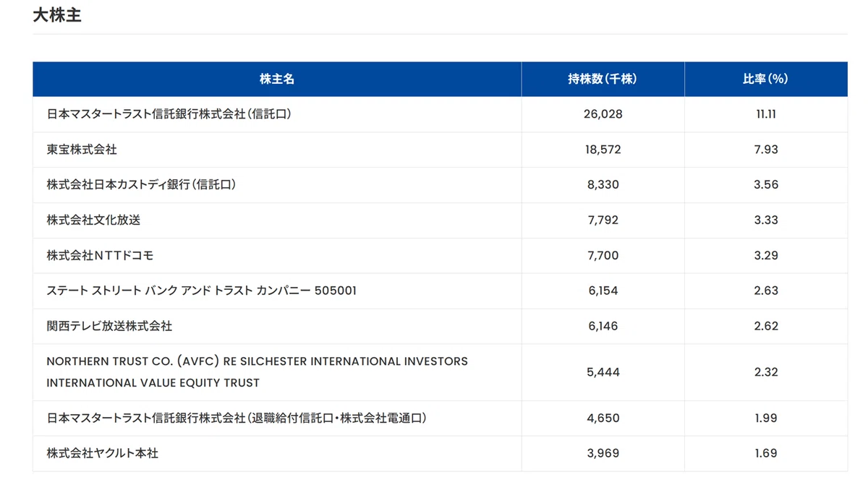The width and height of the screenshot is (868, 477).
Task: Select 日本マスタートラスト信託銀行株式会社(信託口) shareholder name
Action: [x=169, y=114]
